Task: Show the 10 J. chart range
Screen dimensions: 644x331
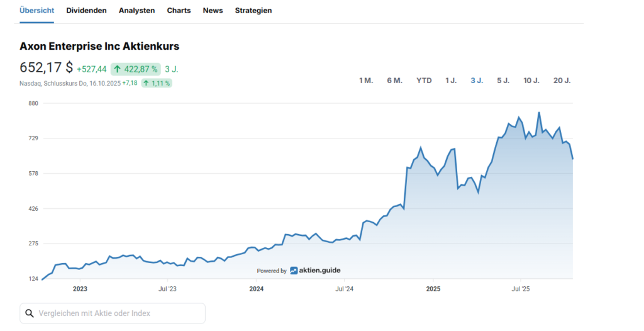Action: pyautogui.click(x=531, y=81)
